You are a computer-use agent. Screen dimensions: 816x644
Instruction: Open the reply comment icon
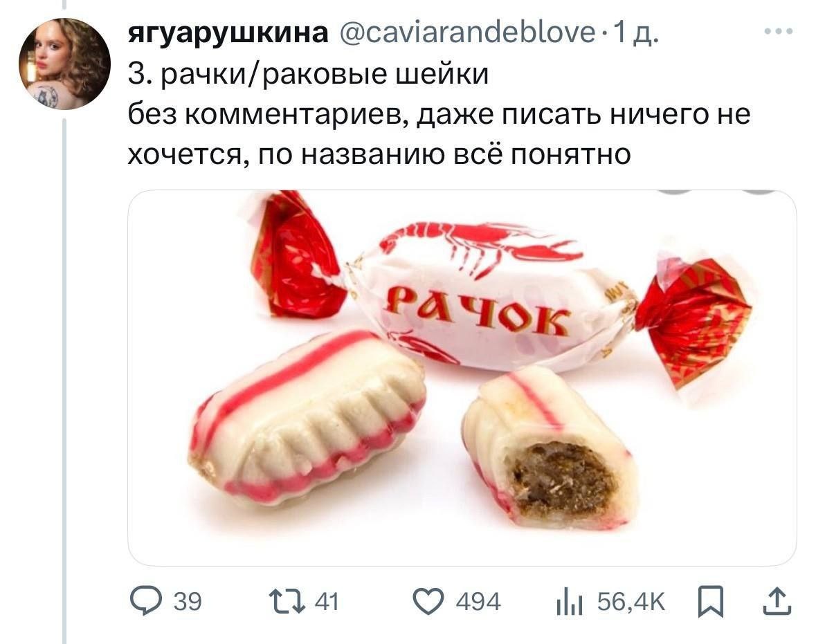pyautogui.click(x=146, y=601)
